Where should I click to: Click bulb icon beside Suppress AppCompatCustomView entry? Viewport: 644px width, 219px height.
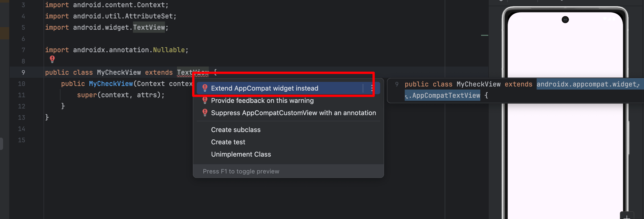pyautogui.click(x=205, y=113)
